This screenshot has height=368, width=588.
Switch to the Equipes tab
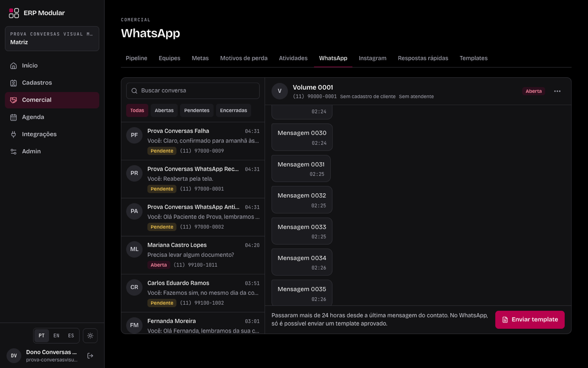170,58
